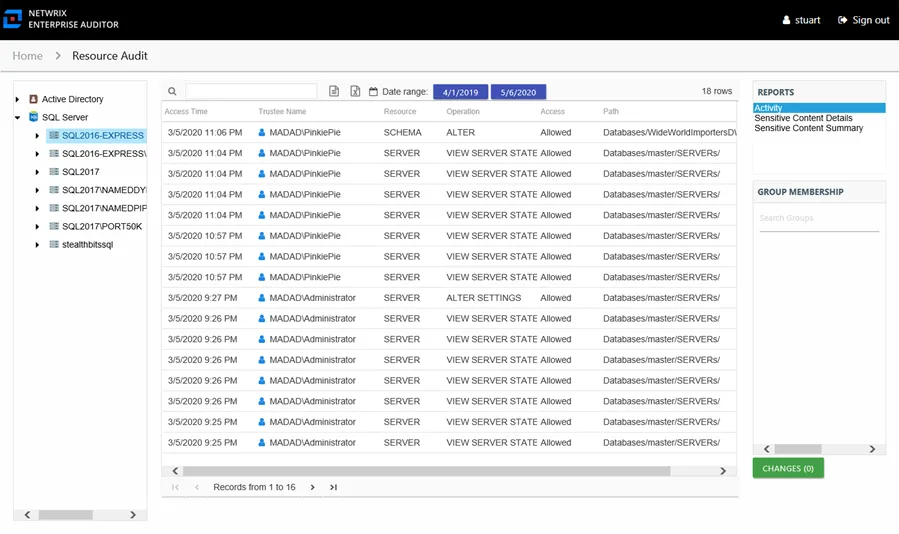899x534 pixels.
Task: Sign out of the application
Action: click(x=863, y=20)
